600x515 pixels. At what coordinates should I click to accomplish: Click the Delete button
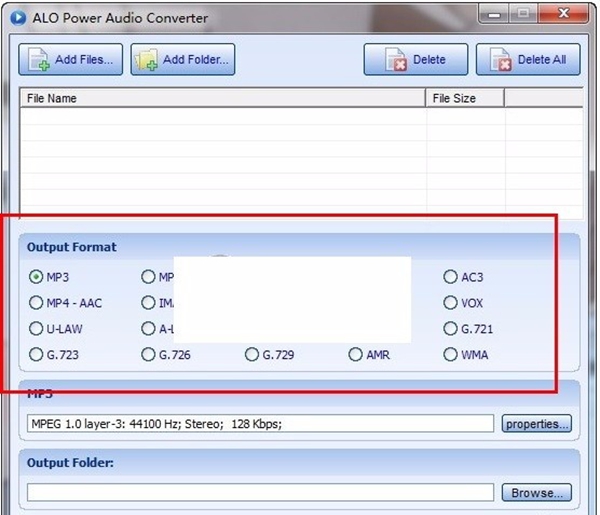(x=416, y=59)
